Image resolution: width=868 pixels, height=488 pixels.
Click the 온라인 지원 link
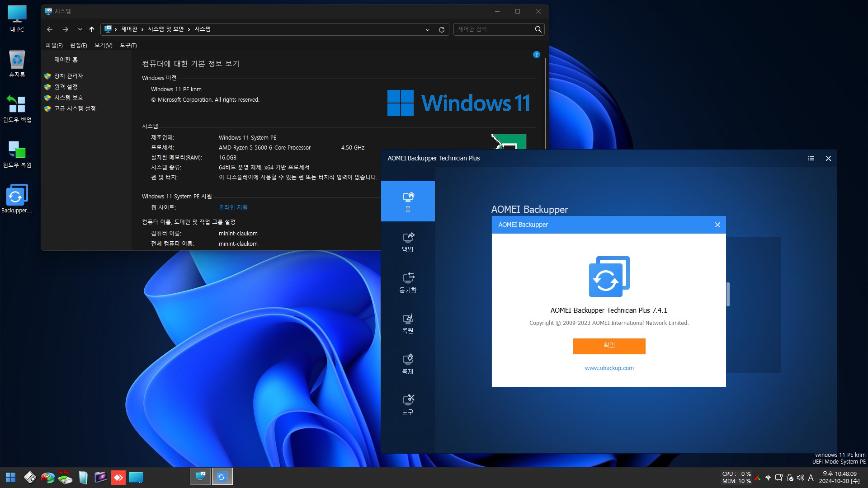[233, 207]
